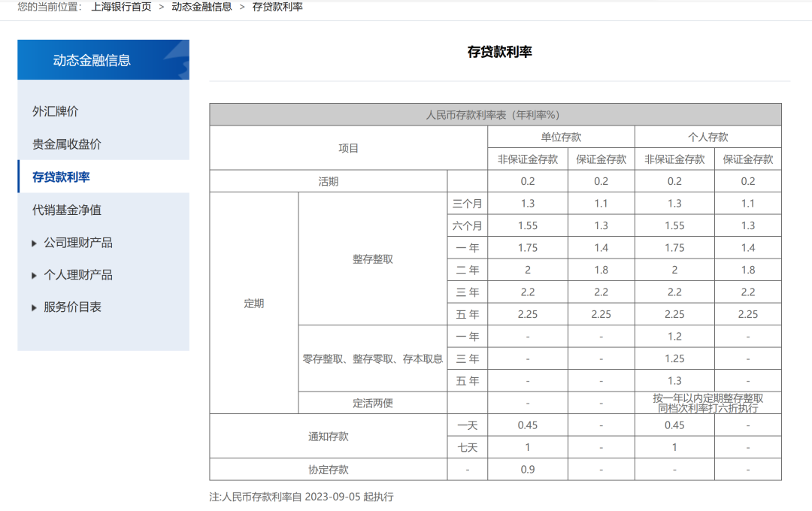Select the 协定存款 row label

coord(328,470)
